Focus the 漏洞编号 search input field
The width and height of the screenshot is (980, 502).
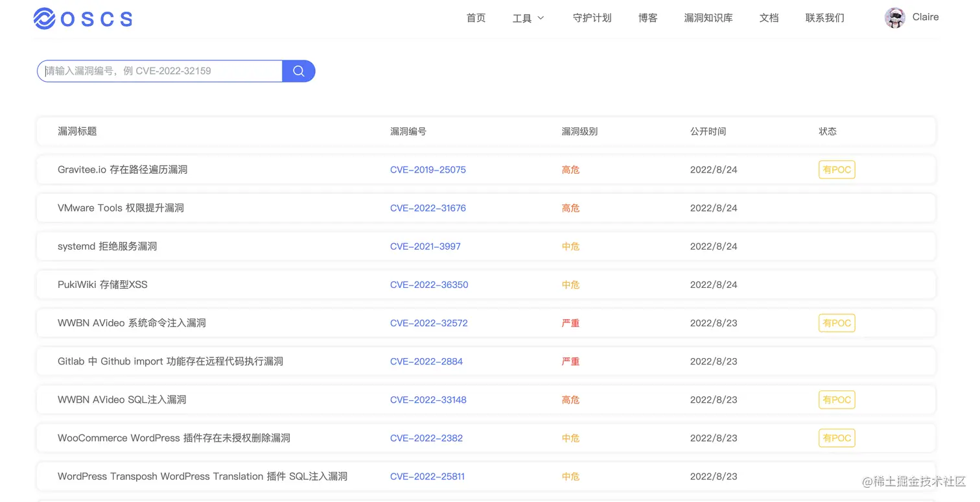160,71
